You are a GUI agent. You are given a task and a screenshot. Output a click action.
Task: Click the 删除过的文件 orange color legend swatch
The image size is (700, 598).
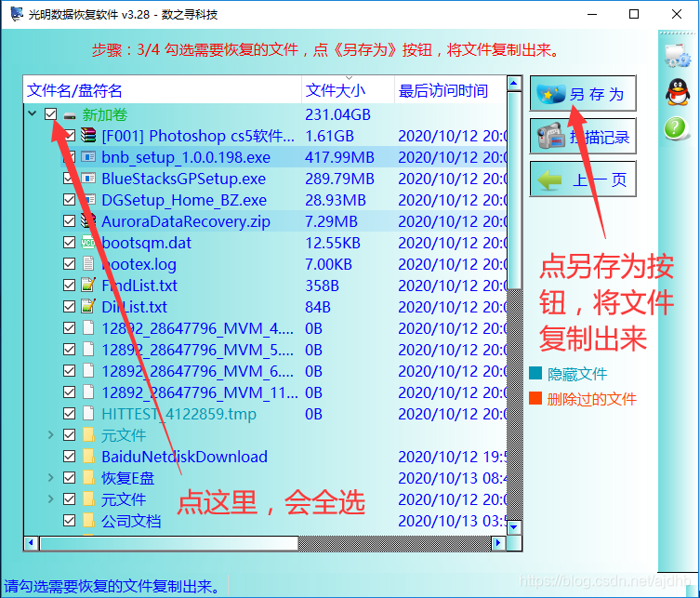tap(535, 398)
